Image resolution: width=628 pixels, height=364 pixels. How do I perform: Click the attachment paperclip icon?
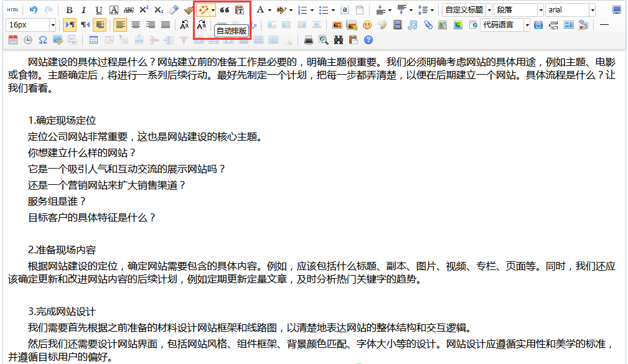[x=428, y=25]
